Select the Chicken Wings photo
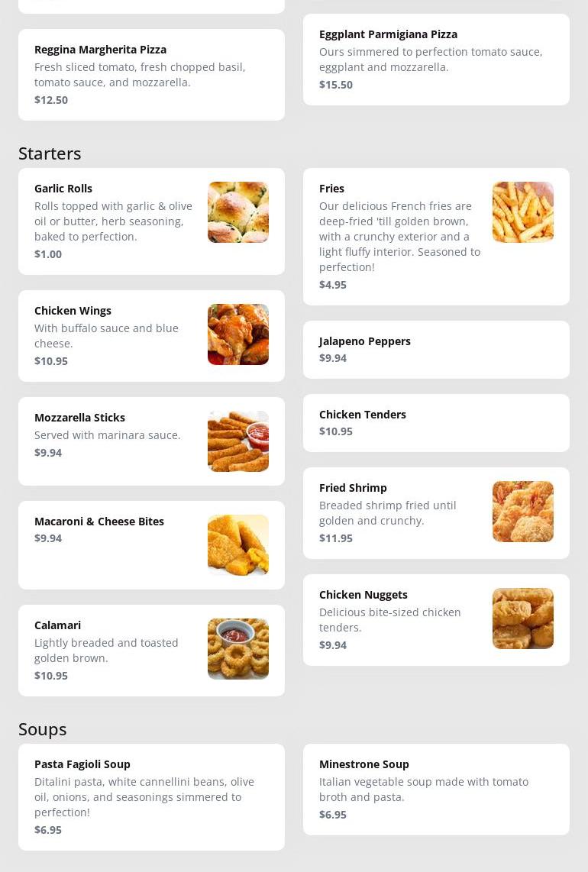Image resolution: width=588 pixels, height=872 pixels. [x=238, y=334]
